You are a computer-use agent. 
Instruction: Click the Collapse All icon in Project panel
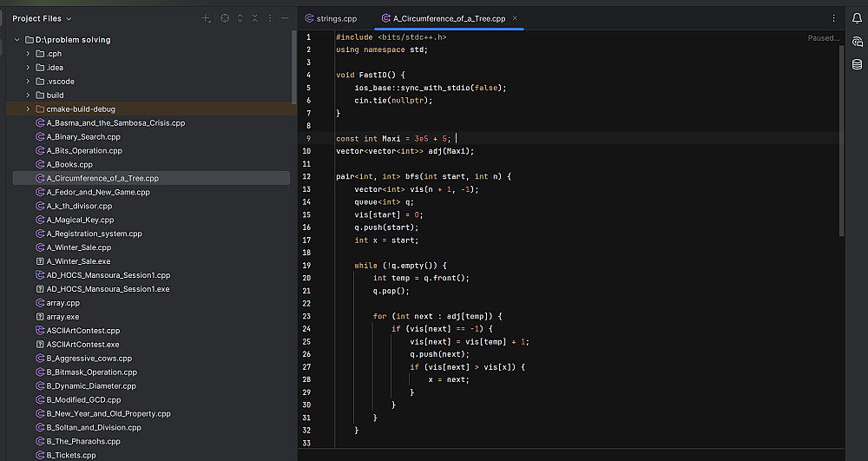pyautogui.click(x=254, y=18)
